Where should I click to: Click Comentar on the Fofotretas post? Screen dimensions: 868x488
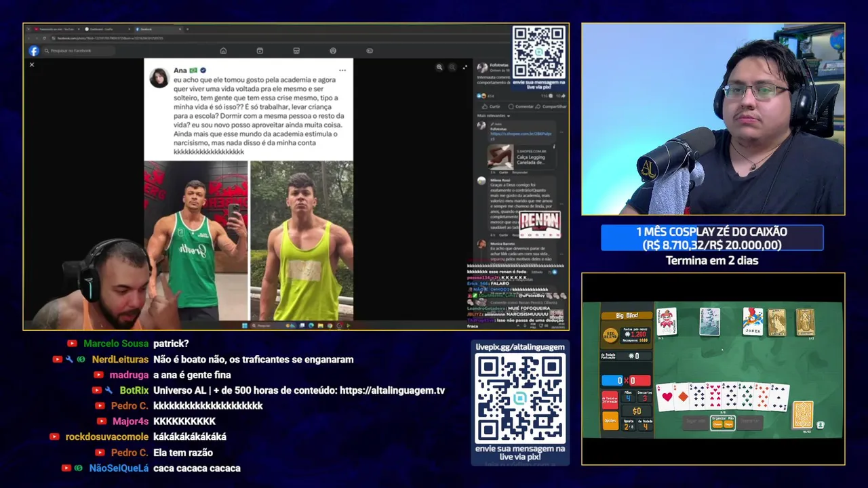point(521,106)
